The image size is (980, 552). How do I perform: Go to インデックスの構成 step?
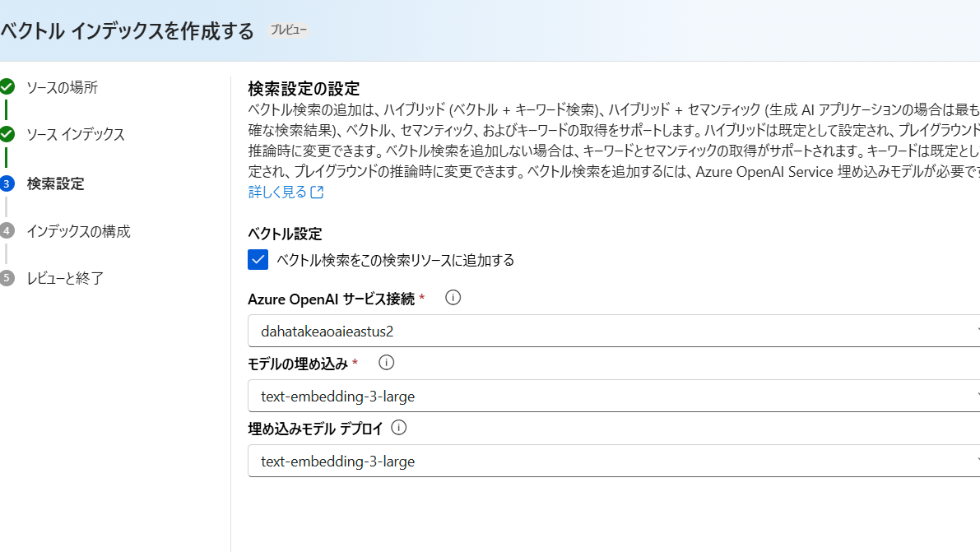click(78, 231)
